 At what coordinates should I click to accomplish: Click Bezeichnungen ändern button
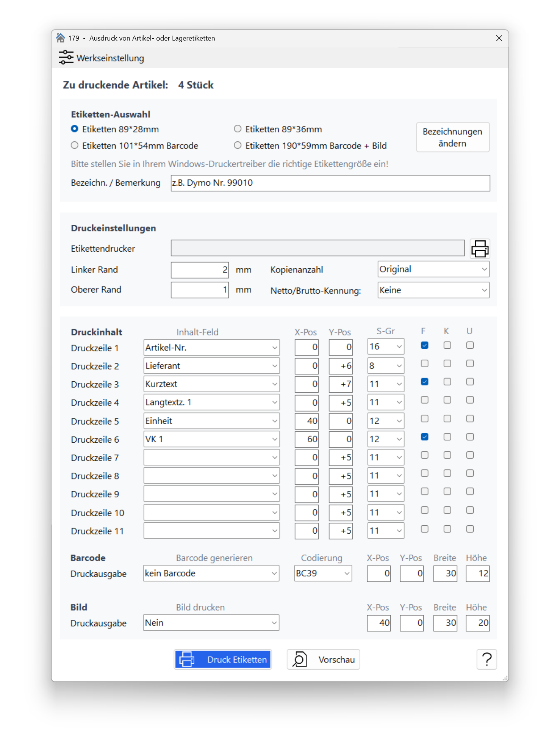(x=453, y=137)
